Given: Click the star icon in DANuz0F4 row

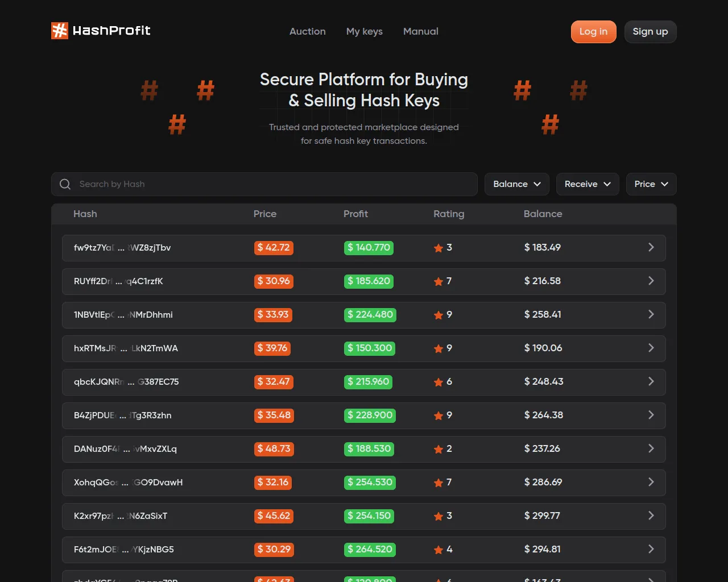Looking at the screenshot, I should [439, 449].
